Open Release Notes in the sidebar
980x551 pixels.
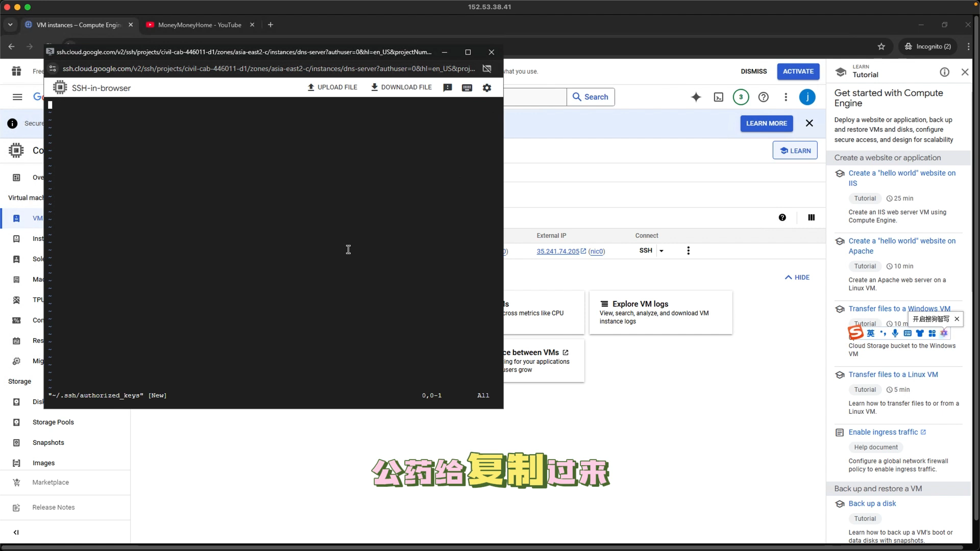[x=54, y=508]
